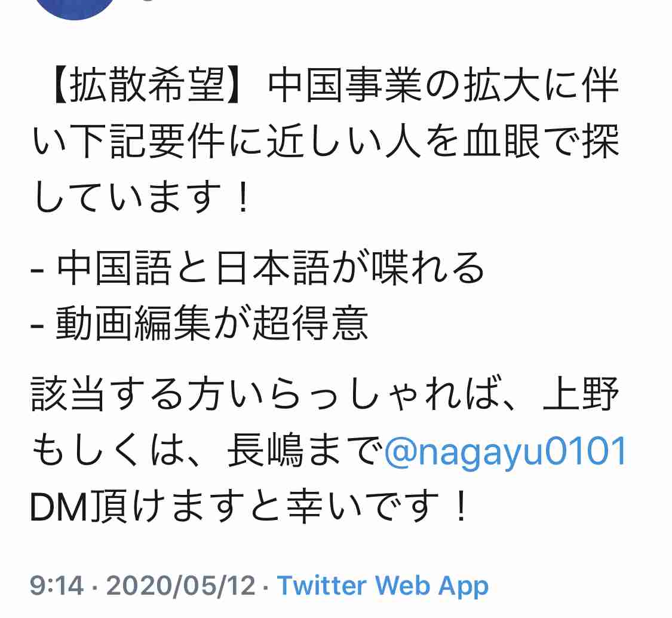This screenshot has width=672, height=618.
Task: Click the word 日本語 in first bullet
Action: 272,268
